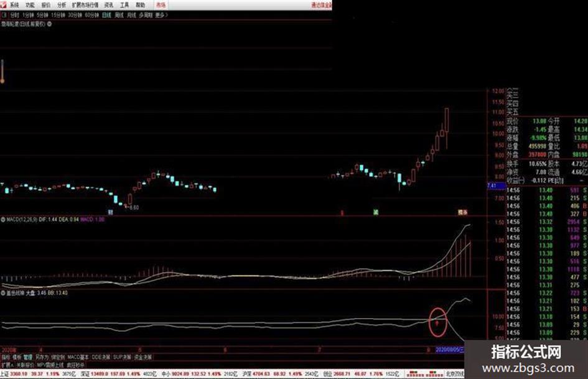Click the round icon before the bottom indicator label

click(x=3, y=292)
